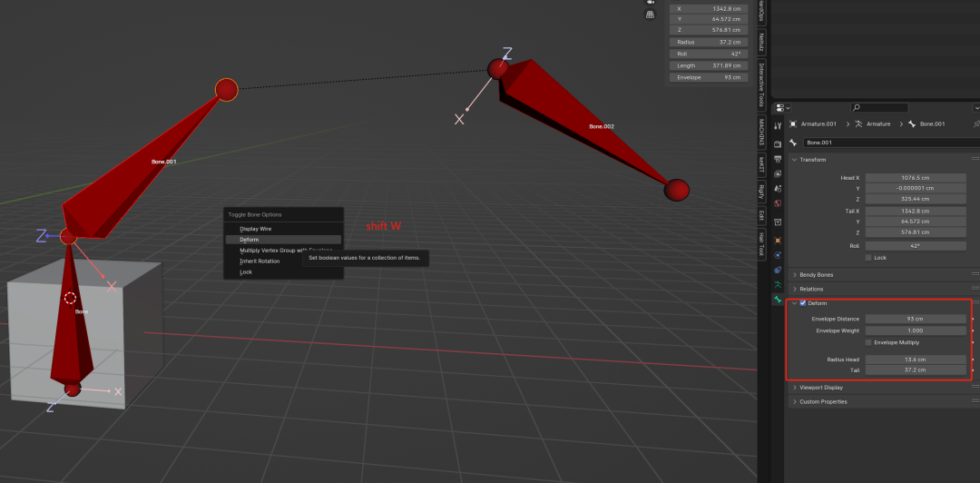Collapse the Transform panel
Image resolution: width=980 pixels, height=483 pixels.
pos(794,160)
